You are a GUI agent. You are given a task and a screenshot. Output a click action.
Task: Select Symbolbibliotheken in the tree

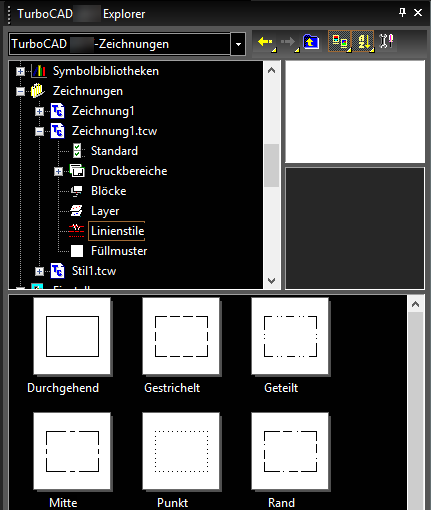pyautogui.click(x=106, y=71)
